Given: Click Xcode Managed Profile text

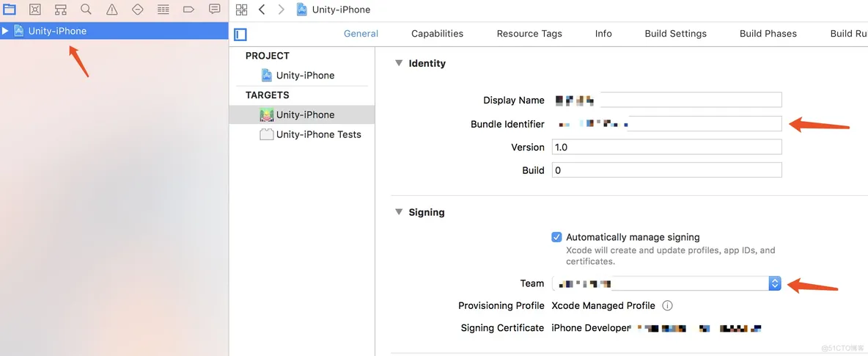Looking at the screenshot, I should (603, 305).
